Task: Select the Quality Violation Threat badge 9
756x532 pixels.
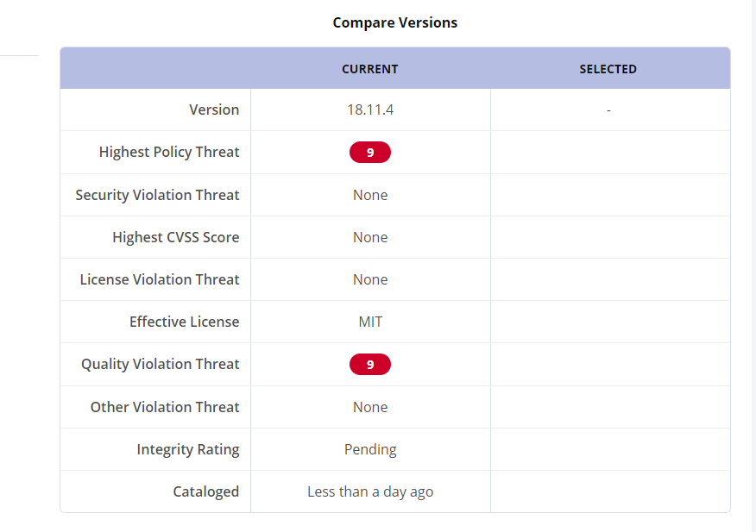Action: pyautogui.click(x=369, y=364)
